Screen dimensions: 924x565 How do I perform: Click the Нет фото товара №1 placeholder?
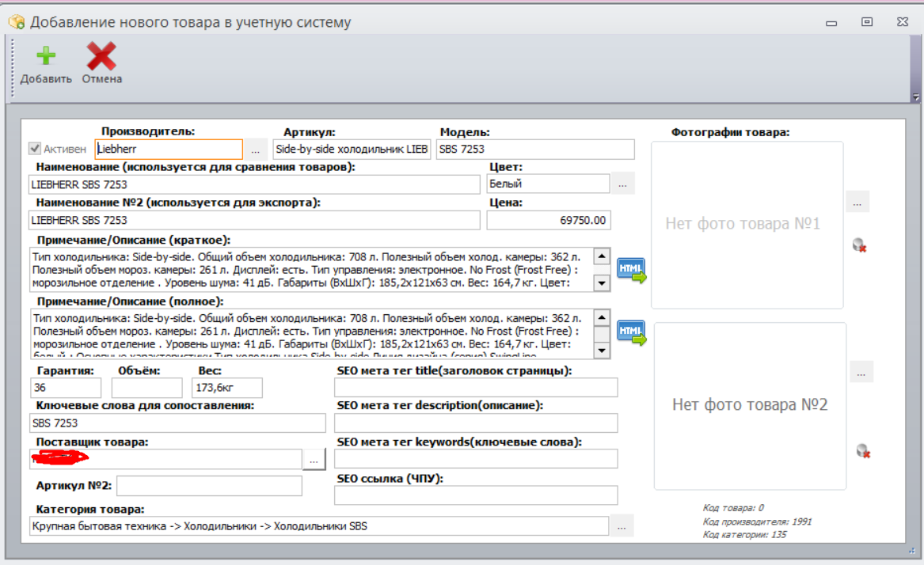(x=747, y=225)
